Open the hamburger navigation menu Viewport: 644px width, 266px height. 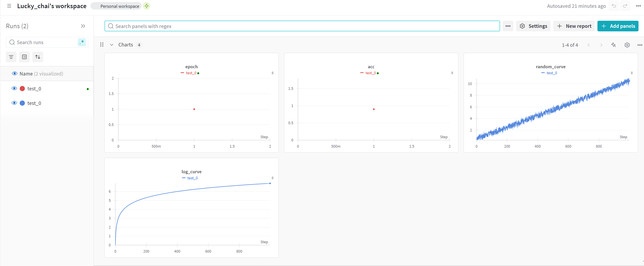[x=9, y=6]
